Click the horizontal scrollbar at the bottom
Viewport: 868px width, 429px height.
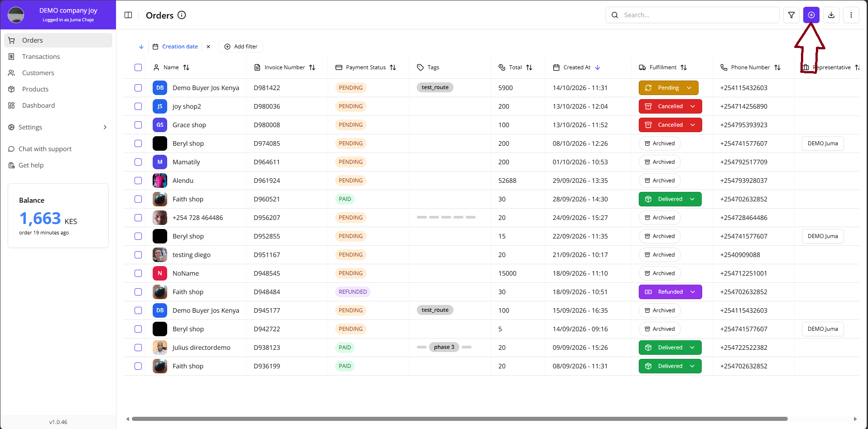459,419
